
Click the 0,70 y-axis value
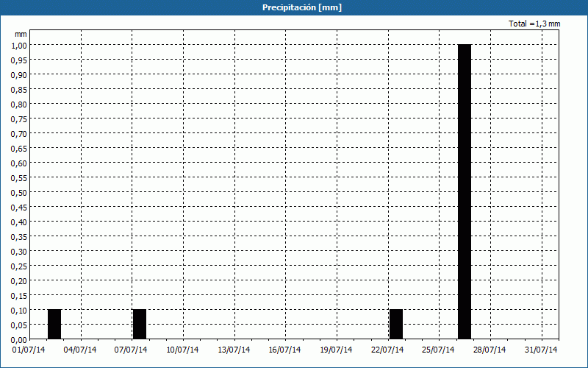(x=19, y=133)
